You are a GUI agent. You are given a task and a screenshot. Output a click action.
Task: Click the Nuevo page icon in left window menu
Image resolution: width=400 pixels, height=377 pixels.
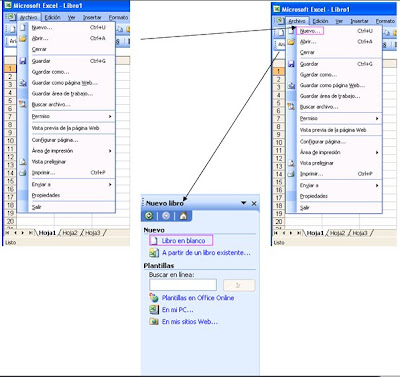(23, 27)
